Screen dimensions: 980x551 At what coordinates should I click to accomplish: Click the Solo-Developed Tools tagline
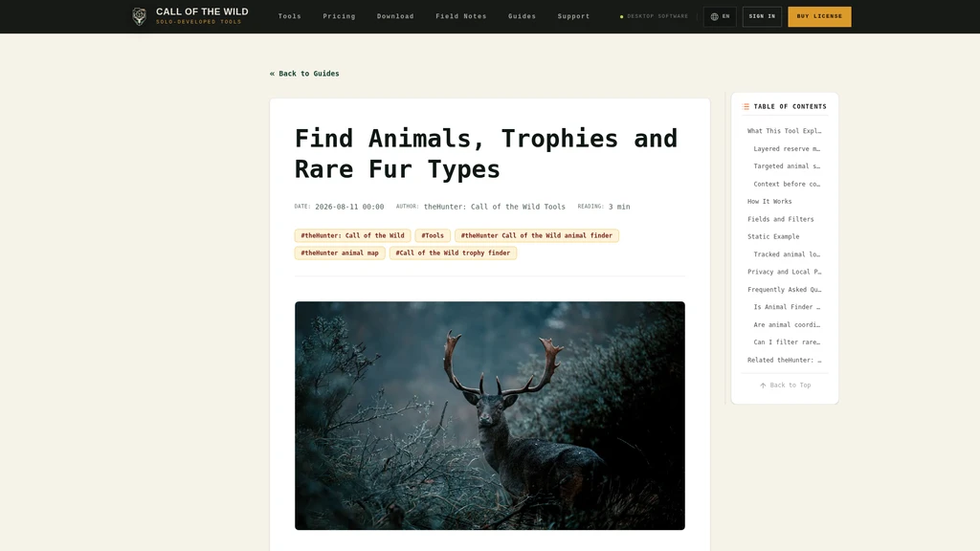pyautogui.click(x=199, y=22)
